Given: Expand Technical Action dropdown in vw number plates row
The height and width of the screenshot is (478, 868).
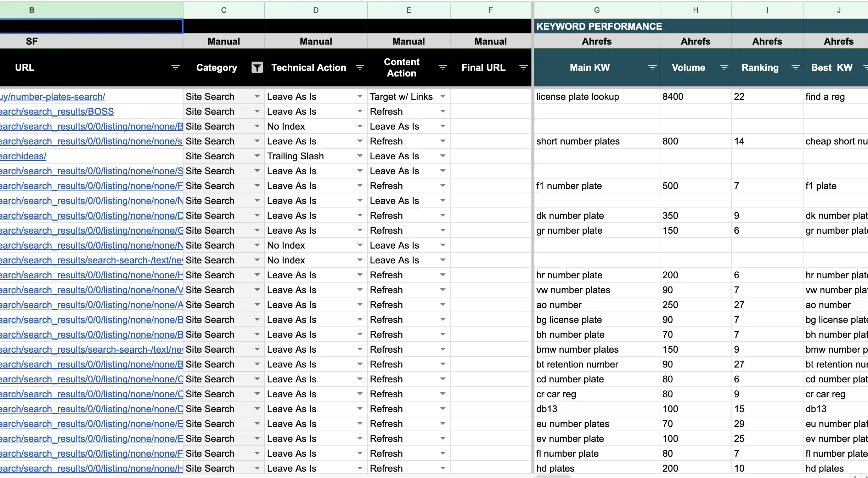Looking at the screenshot, I should pyautogui.click(x=360, y=290).
